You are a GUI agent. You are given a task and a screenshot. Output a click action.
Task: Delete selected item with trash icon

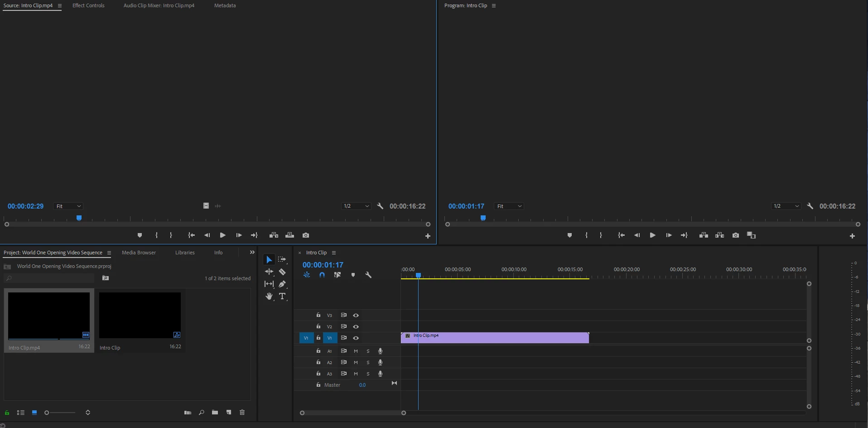242,413
